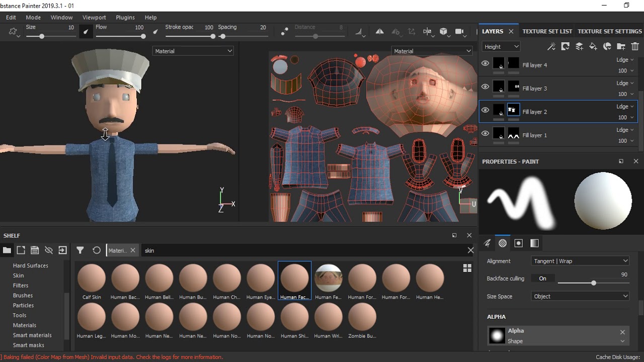
Task: Select the Zombie Bu... material thumbnail
Action: coord(362,320)
